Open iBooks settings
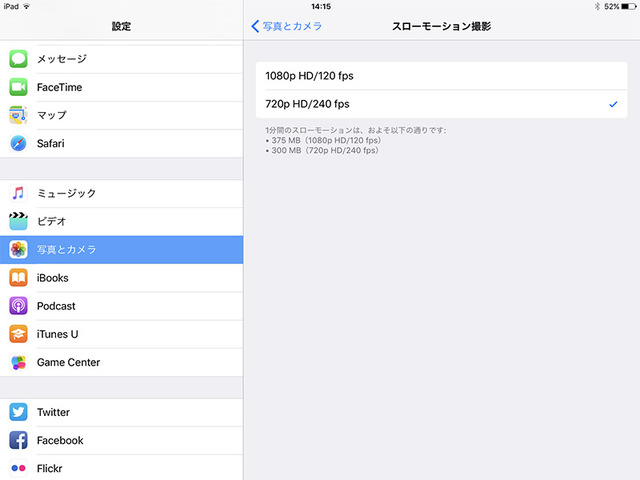Screen dimensions: 640x480 point(122,278)
